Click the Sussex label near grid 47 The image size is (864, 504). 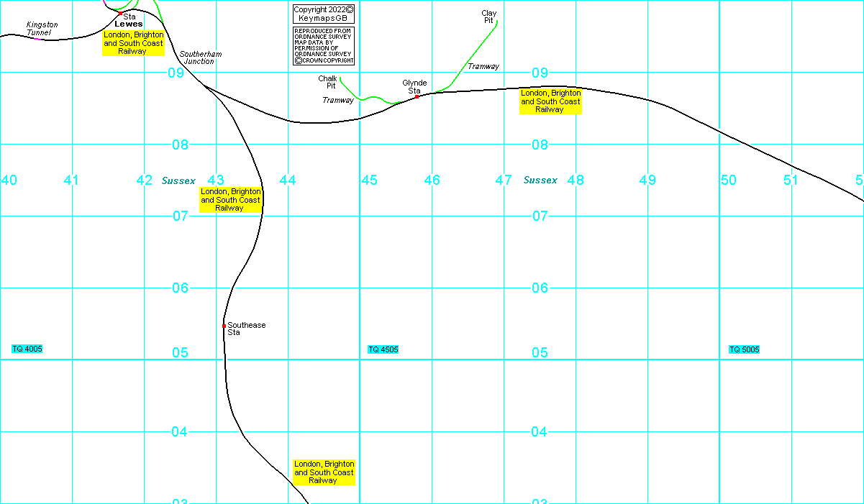(x=540, y=180)
